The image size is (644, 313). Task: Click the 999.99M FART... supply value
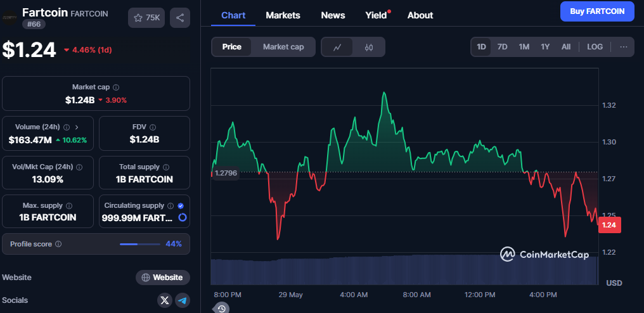pyautogui.click(x=137, y=218)
